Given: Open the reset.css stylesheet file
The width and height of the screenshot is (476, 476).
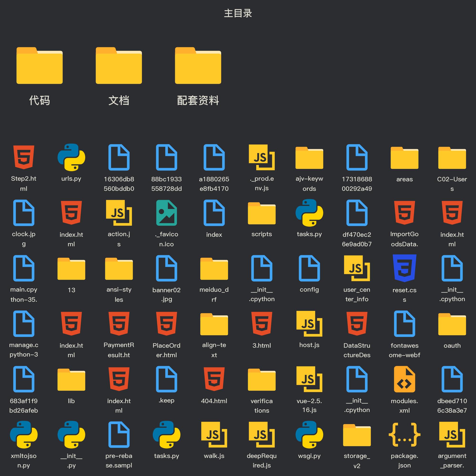Looking at the screenshot, I should [x=405, y=268].
